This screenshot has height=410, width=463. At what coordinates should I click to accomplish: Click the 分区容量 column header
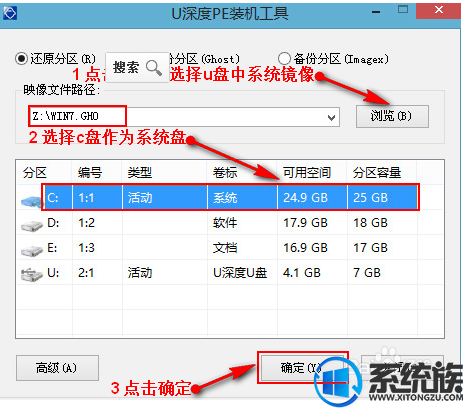[382, 173]
